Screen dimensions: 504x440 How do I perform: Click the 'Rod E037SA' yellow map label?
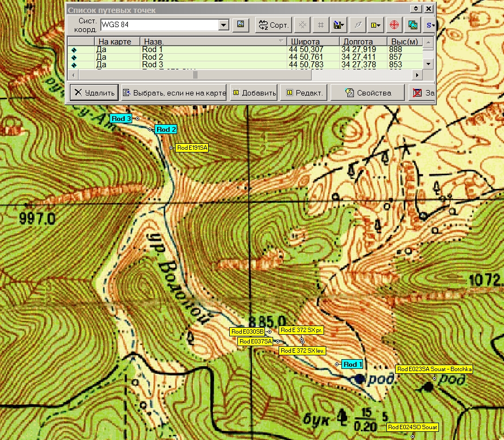tap(256, 341)
